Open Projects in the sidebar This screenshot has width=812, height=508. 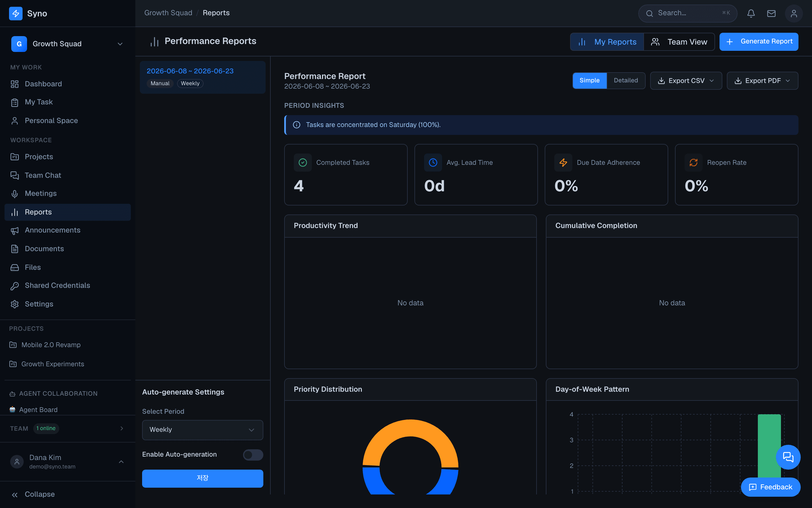(68, 157)
